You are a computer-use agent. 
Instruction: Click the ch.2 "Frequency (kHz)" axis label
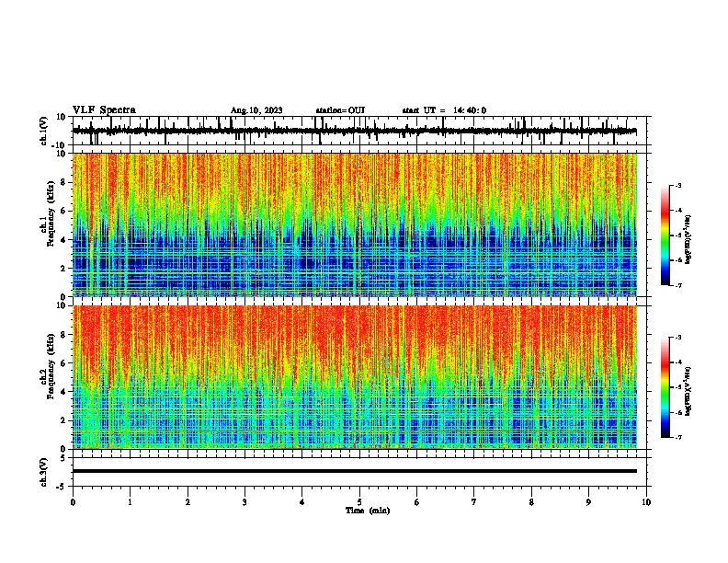51,366
